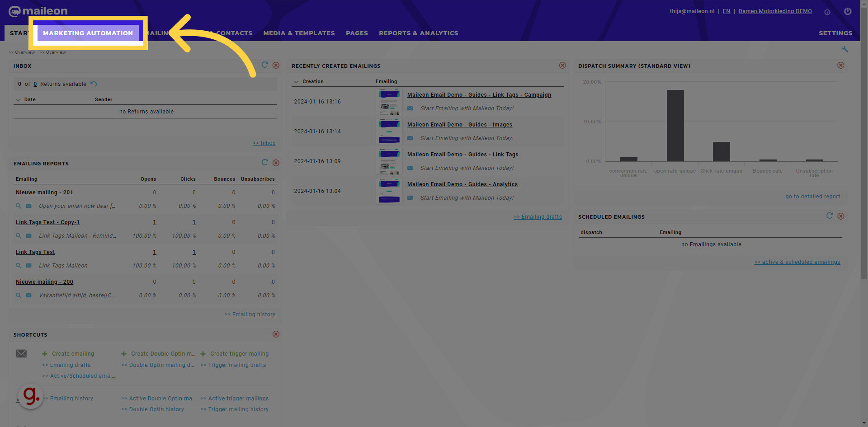Open dashboard wrench configuration icon
Viewport: 868px width, 427px height.
point(845,49)
